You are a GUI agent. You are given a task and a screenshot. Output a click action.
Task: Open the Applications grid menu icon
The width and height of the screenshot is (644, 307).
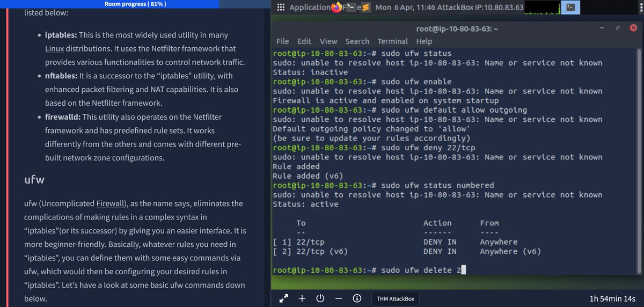click(280, 8)
